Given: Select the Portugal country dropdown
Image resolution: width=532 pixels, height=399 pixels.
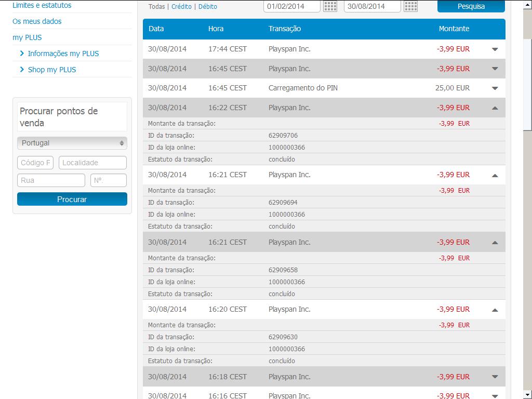Looking at the screenshot, I should pos(72,143).
